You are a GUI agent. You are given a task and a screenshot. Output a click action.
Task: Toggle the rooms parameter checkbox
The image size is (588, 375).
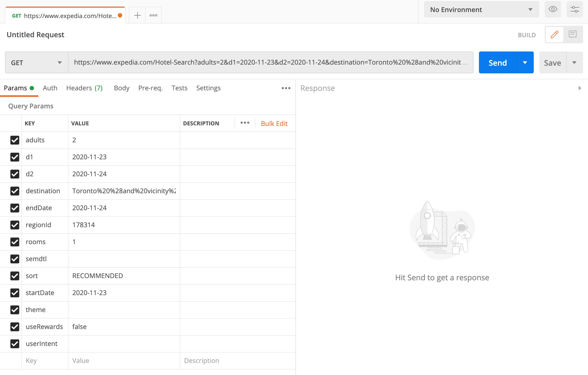coord(15,242)
